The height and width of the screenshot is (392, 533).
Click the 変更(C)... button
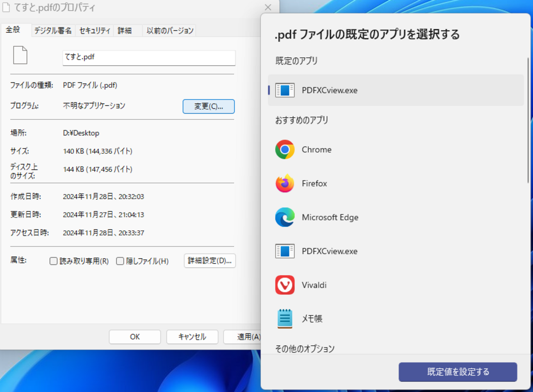209,106
